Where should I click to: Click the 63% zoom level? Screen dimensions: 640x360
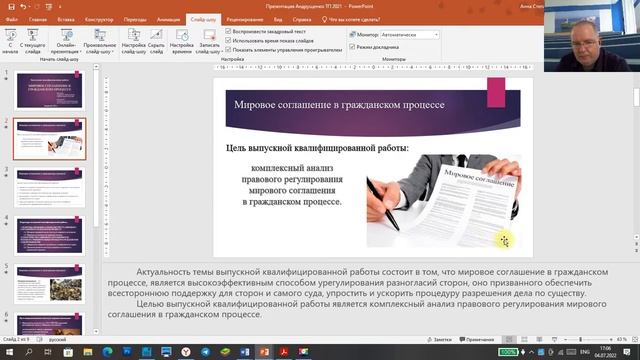[x=621, y=339]
